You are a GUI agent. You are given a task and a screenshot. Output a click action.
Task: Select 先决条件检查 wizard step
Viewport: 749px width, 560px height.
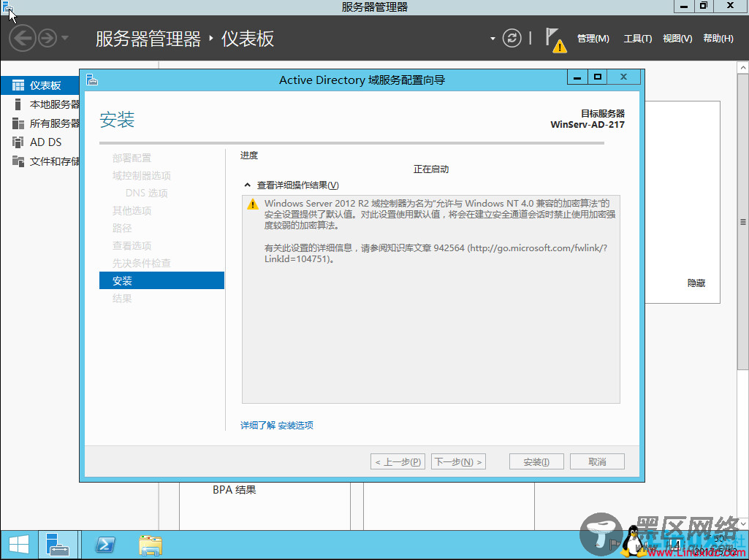point(141,263)
